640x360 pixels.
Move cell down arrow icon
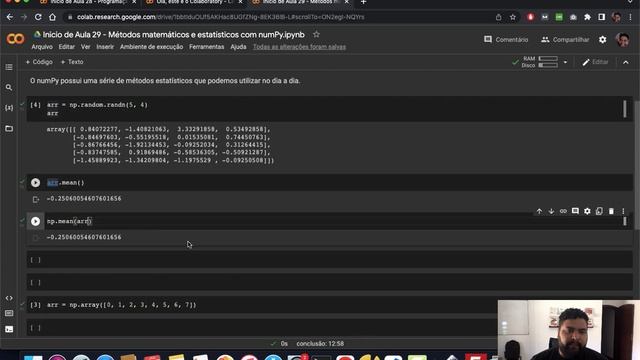(551, 211)
